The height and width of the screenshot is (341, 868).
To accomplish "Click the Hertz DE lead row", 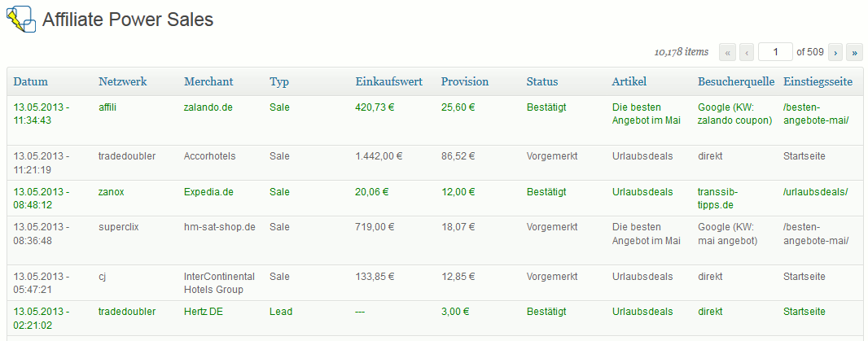I will (x=434, y=318).
